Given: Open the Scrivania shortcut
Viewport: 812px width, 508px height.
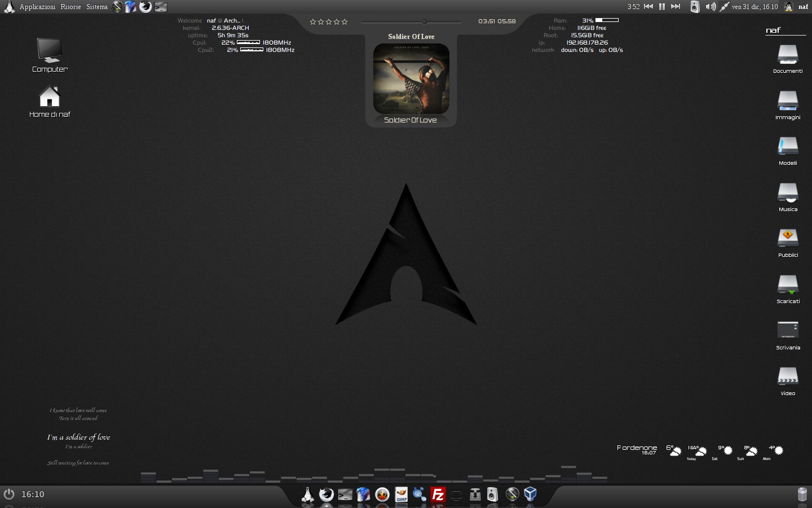Looking at the screenshot, I should (x=788, y=335).
